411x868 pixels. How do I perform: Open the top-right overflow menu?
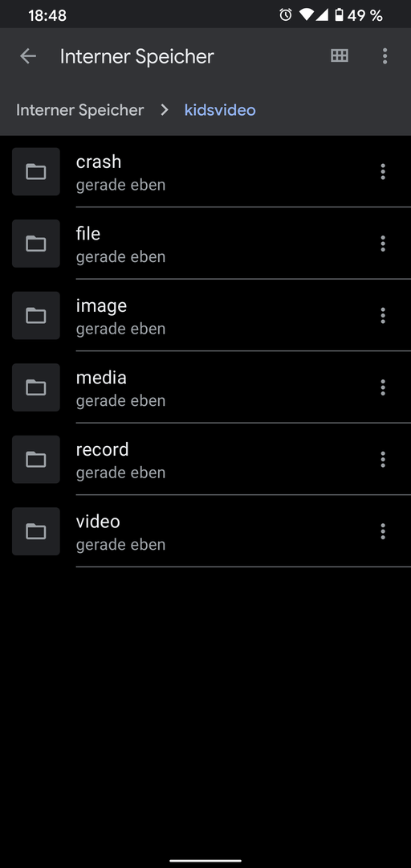point(385,56)
